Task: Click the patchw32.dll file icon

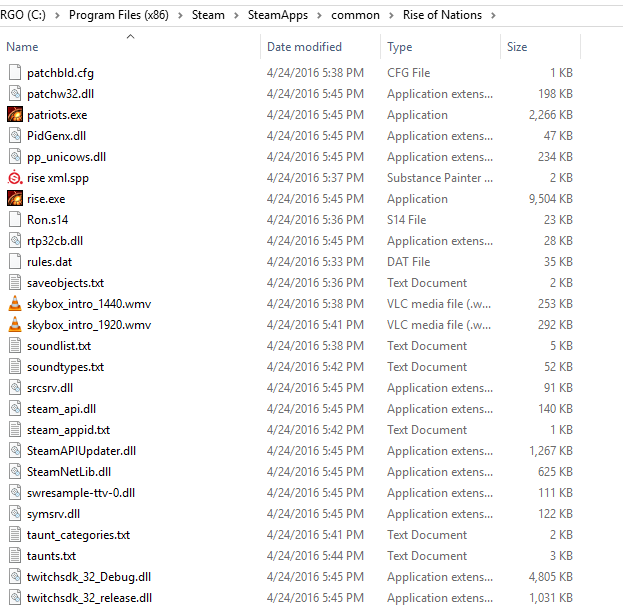Action: 15,94
